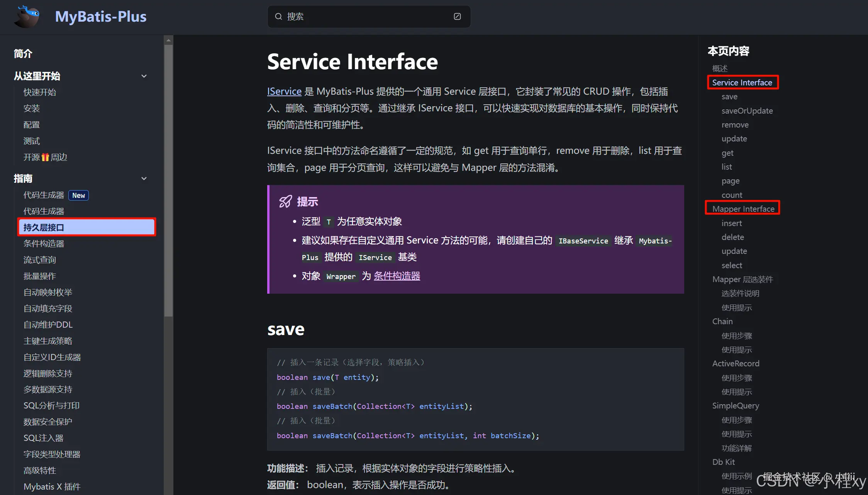Jump to Mapper Interface in page outline
The image size is (868, 495).
point(743,209)
